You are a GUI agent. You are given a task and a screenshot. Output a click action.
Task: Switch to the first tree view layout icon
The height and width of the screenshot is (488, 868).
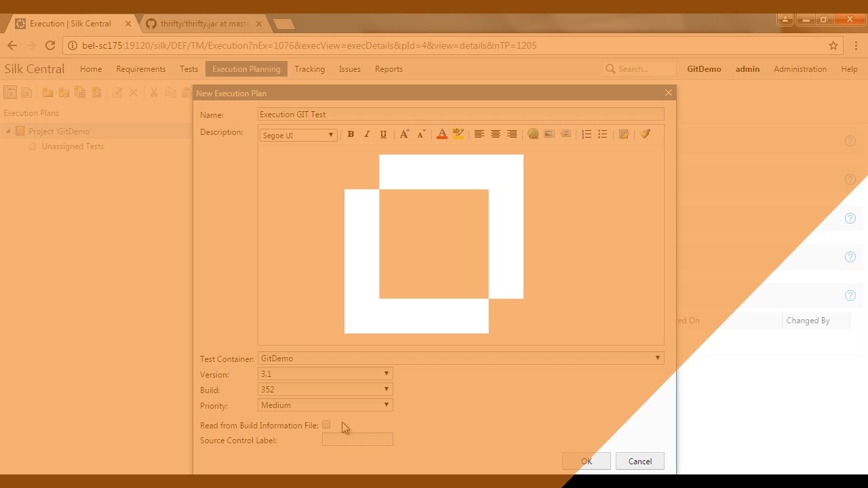tap(10, 92)
